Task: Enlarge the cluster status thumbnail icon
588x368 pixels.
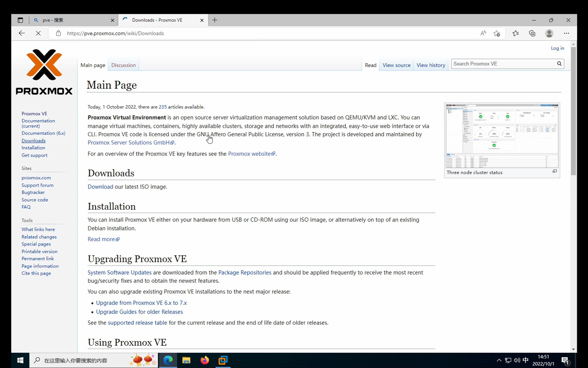Action: pyautogui.click(x=554, y=171)
